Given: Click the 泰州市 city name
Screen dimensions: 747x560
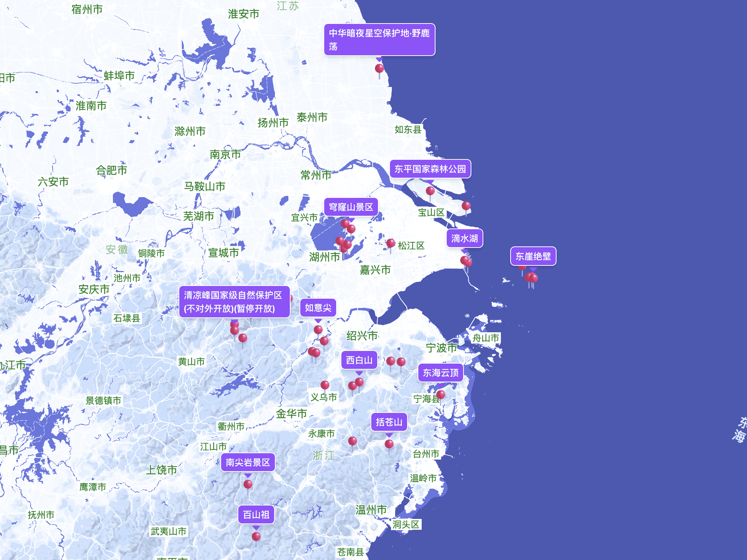Looking at the screenshot, I should pos(312,117).
